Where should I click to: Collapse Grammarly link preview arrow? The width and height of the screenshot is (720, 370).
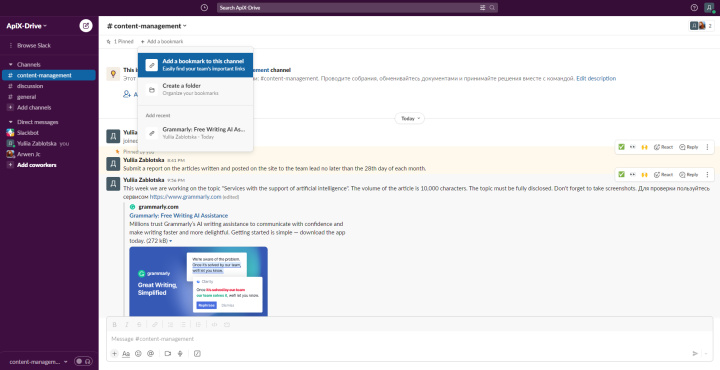171,241
